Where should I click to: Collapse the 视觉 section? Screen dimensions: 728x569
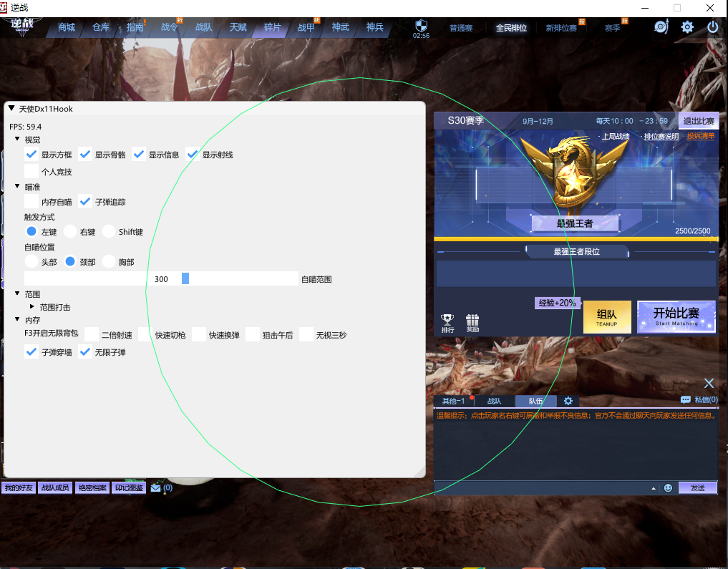coord(18,139)
